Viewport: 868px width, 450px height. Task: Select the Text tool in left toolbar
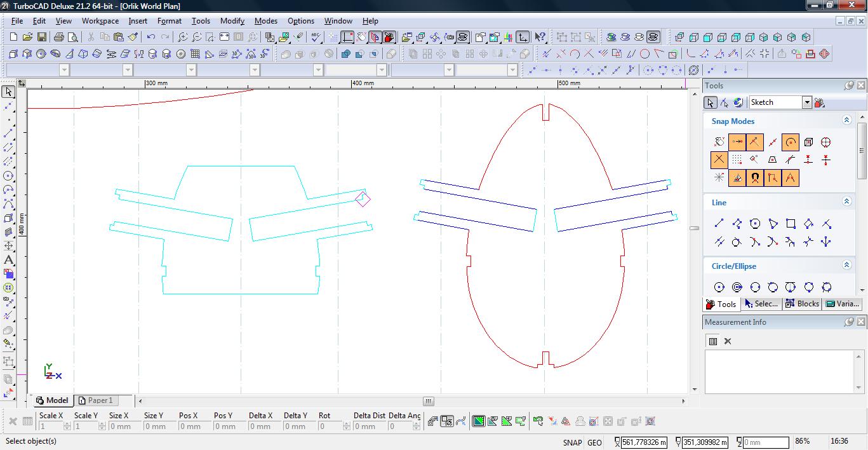[8, 260]
